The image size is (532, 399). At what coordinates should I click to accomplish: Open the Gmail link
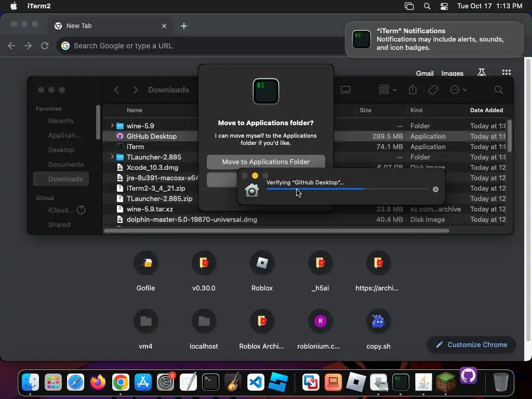click(x=425, y=73)
